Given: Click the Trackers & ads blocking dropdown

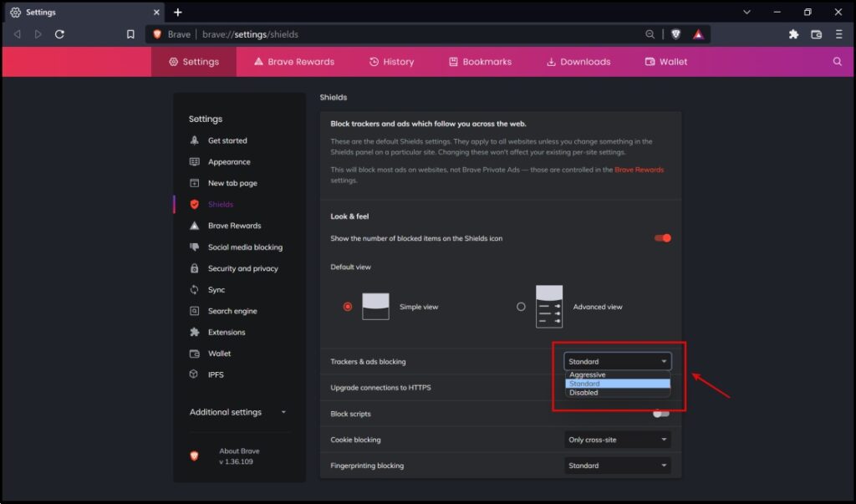Looking at the screenshot, I should tap(618, 361).
